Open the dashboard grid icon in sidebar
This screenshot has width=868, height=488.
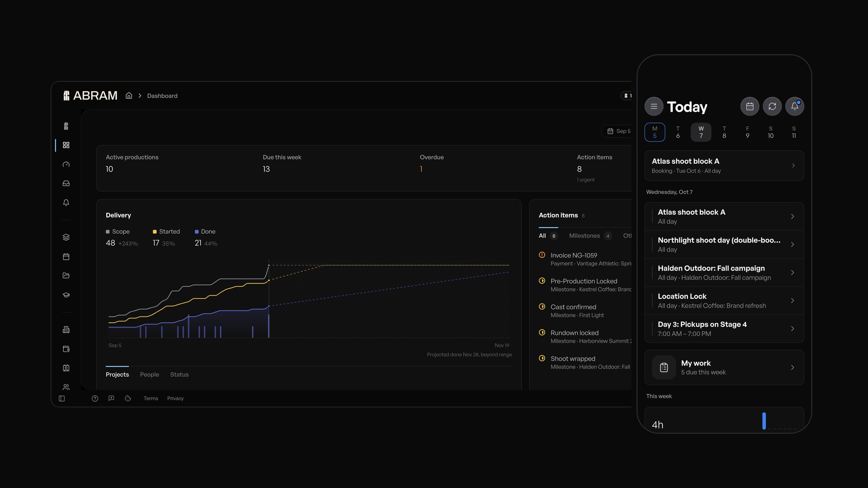tap(66, 145)
